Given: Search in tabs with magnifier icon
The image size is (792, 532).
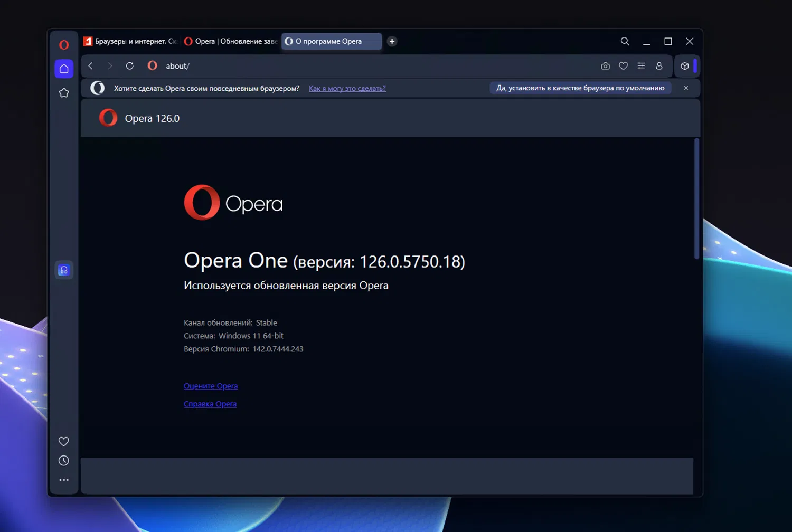Looking at the screenshot, I should tap(625, 41).
